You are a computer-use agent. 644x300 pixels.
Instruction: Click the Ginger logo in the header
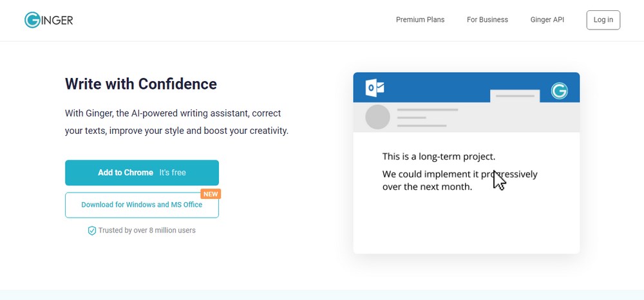[48, 20]
